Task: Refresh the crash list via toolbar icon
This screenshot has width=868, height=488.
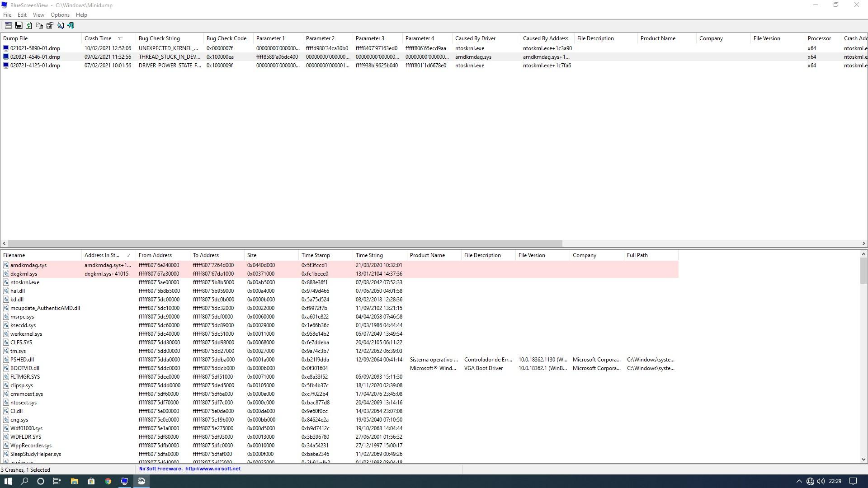Action: [x=29, y=26]
